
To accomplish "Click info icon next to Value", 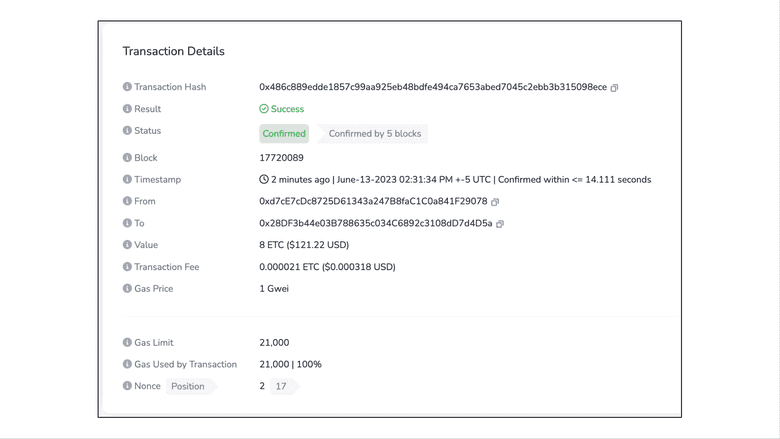I will tap(127, 245).
